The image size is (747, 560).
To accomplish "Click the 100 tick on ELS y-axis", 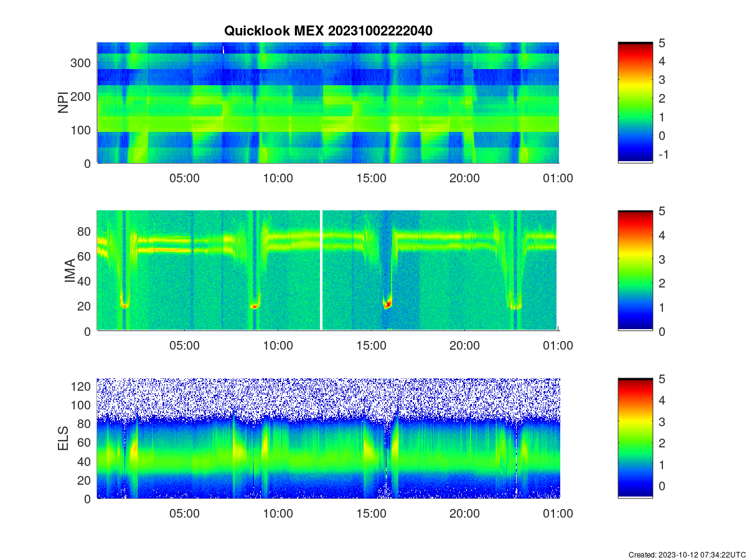I will coord(82,405).
